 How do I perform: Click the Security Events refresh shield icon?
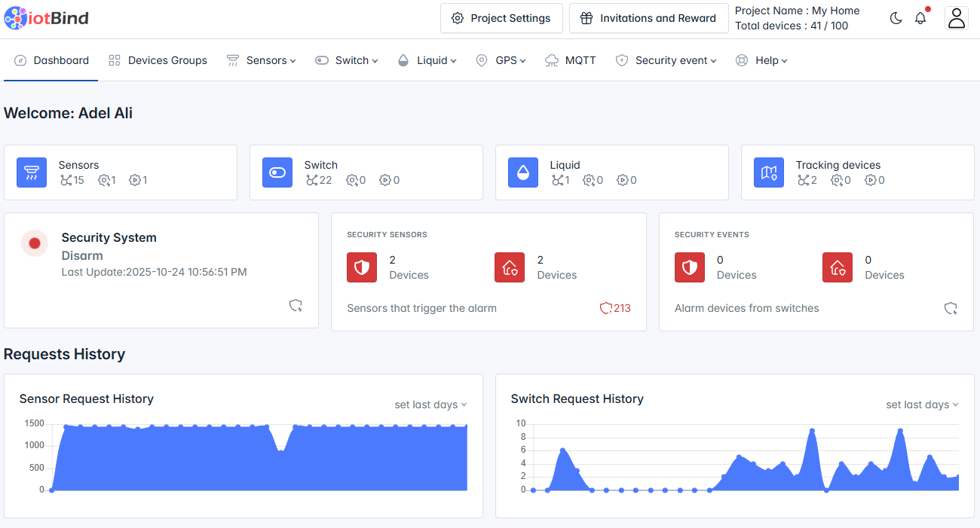[951, 308]
